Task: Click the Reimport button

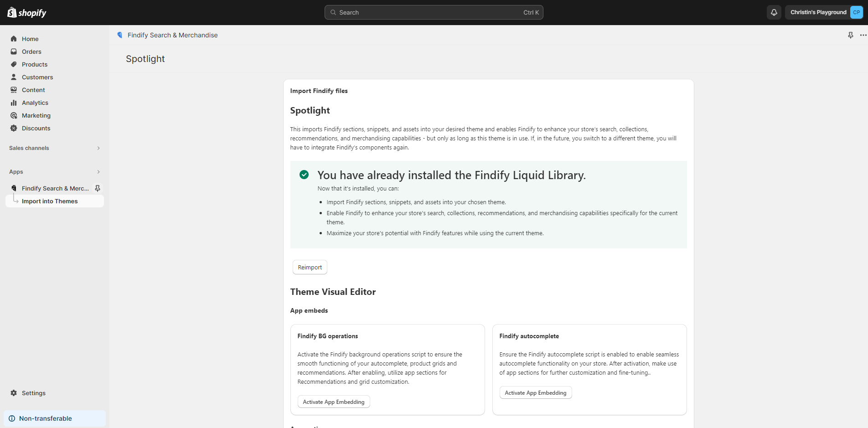Action: [x=310, y=267]
